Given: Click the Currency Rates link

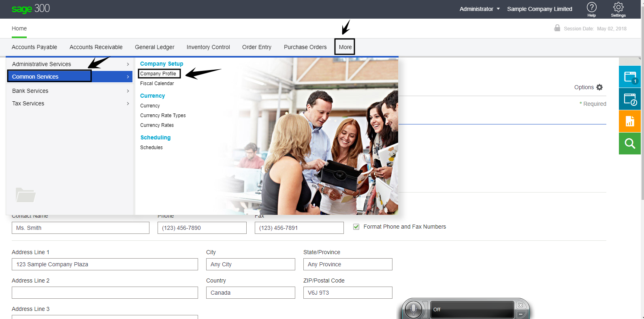Looking at the screenshot, I should 157,125.
